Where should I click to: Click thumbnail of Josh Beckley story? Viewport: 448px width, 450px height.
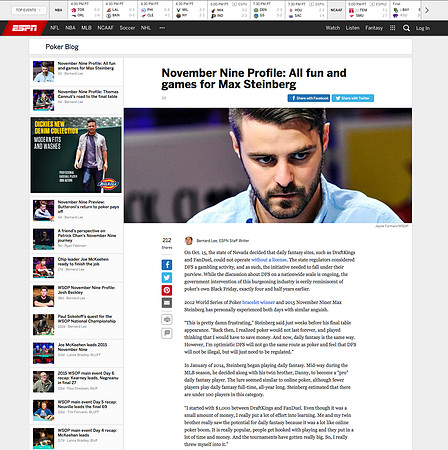click(x=43, y=296)
